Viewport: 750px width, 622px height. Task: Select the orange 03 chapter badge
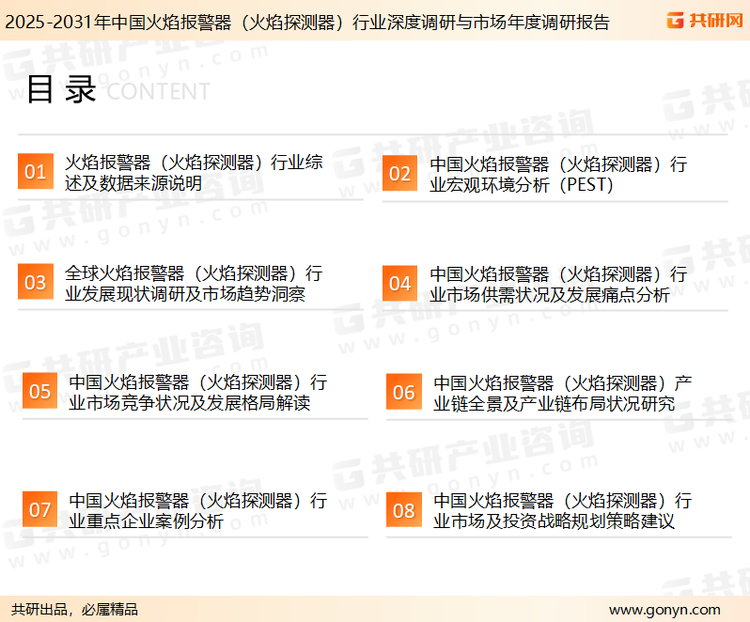pos(35,282)
